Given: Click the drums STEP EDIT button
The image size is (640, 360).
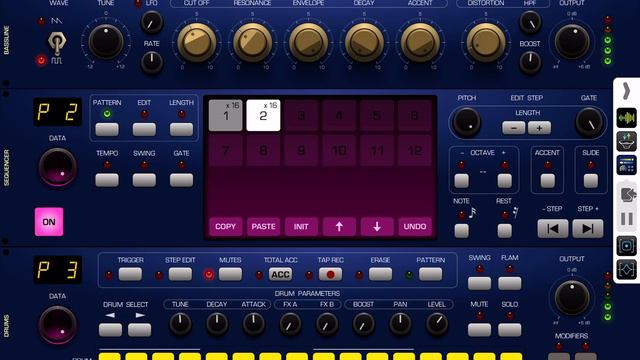Looking at the screenshot, I should pyautogui.click(x=180, y=274).
